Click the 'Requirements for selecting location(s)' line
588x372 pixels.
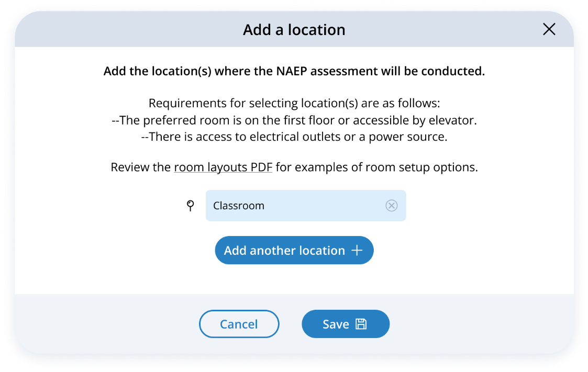pos(294,103)
